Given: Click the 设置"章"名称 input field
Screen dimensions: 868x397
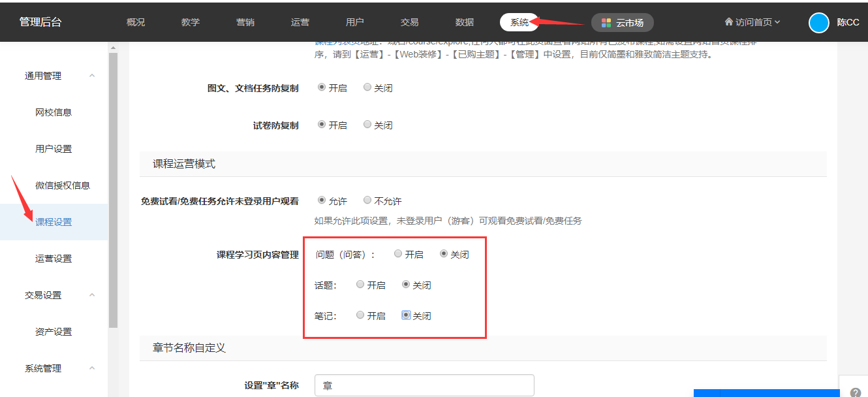Looking at the screenshot, I should [x=424, y=385].
